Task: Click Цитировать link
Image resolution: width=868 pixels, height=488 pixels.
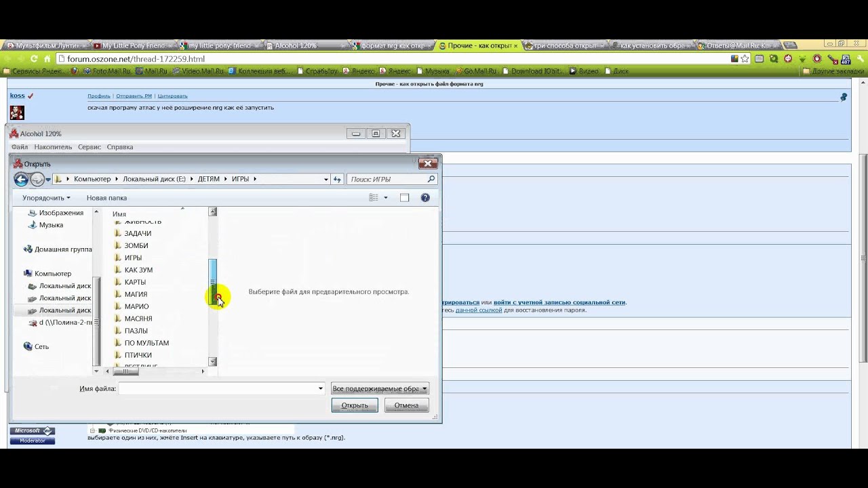Action: tap(172, 96)
